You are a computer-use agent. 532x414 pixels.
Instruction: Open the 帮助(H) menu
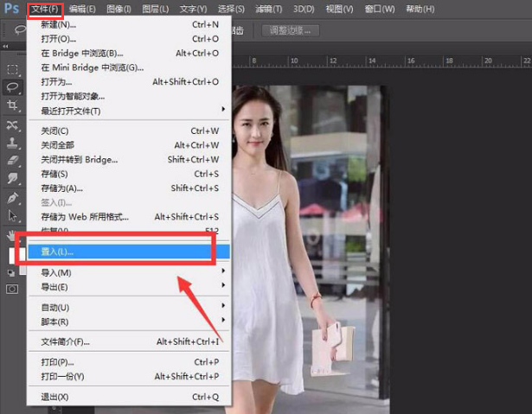pyautogui.click(x=420, y=9)
